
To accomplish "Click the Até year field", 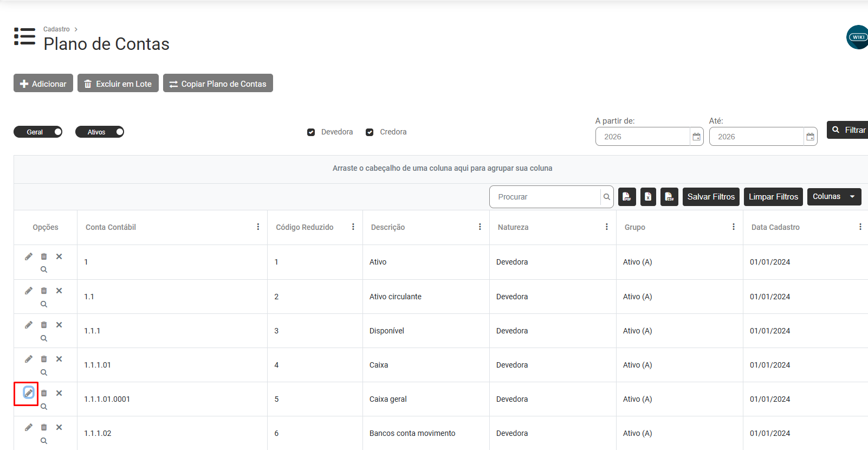I will (756, 137).
